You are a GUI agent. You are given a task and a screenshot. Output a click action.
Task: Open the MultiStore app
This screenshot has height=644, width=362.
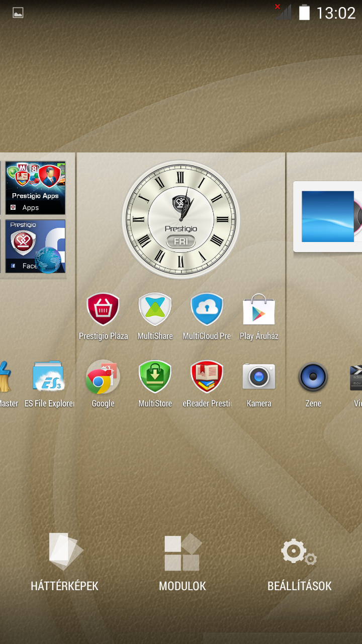pos(155,383)
